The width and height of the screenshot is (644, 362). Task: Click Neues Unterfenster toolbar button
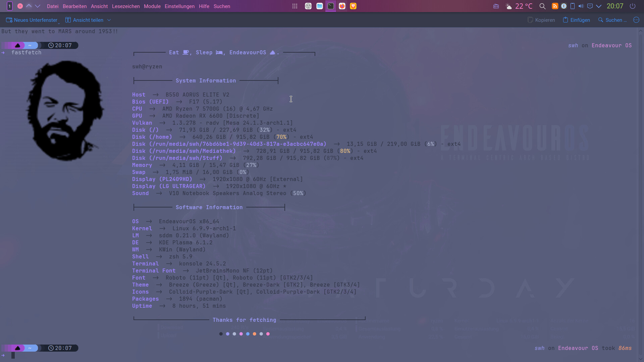[32, 20]
